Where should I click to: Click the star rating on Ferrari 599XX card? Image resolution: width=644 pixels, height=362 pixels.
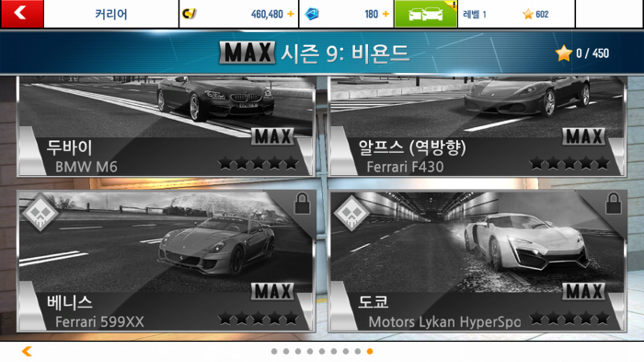[258, 318]
